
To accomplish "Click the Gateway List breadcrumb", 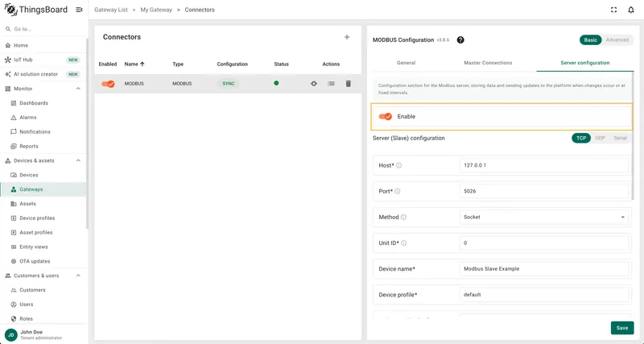I will point(111,10).
